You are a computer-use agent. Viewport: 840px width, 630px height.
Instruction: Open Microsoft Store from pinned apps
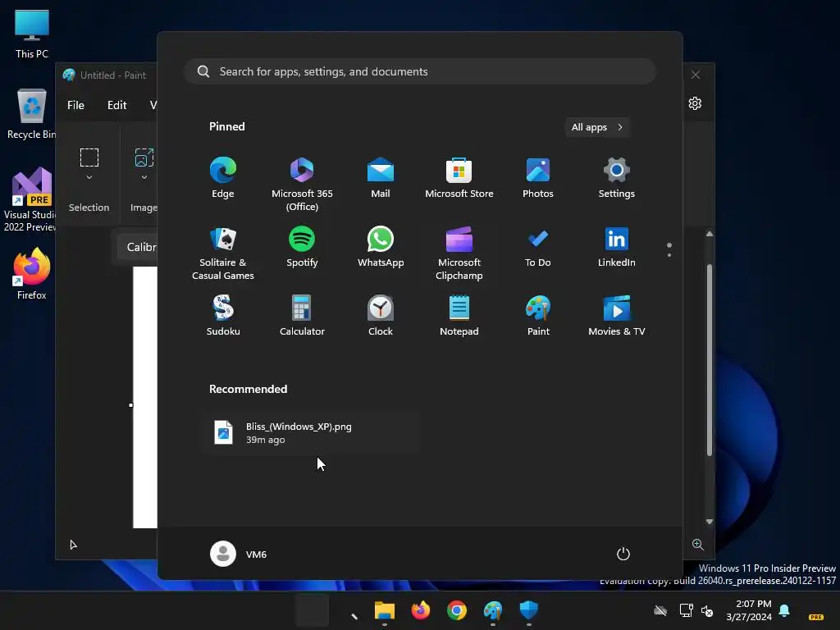(x=459, y=178)
